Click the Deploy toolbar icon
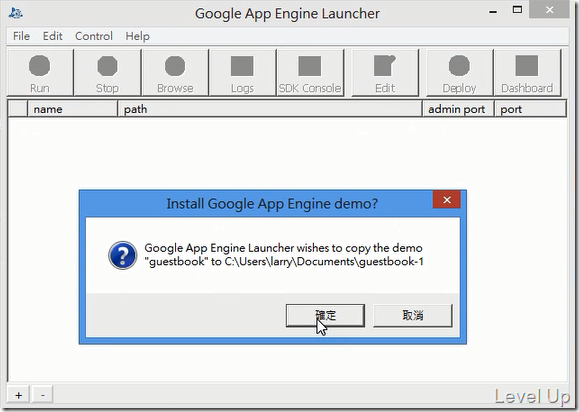The image size is (579, 412). [x=459, y=73]
